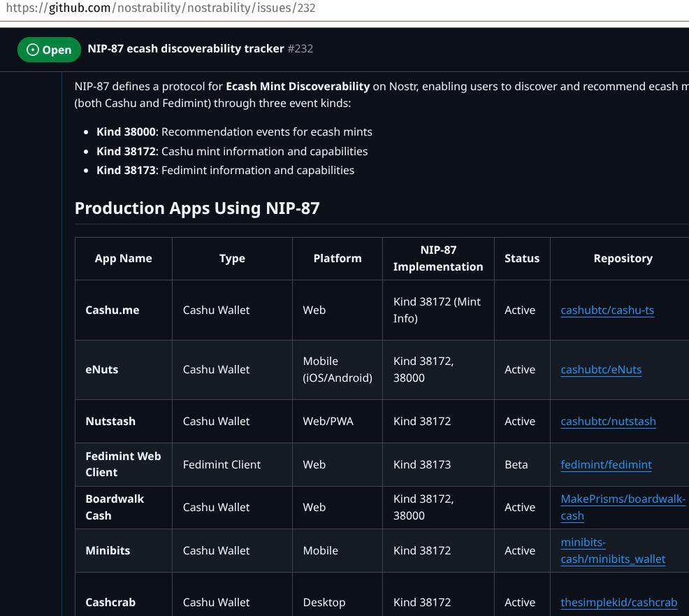
Task: Open the fedimint/fedimint repository link
Action: click(607, 464)
